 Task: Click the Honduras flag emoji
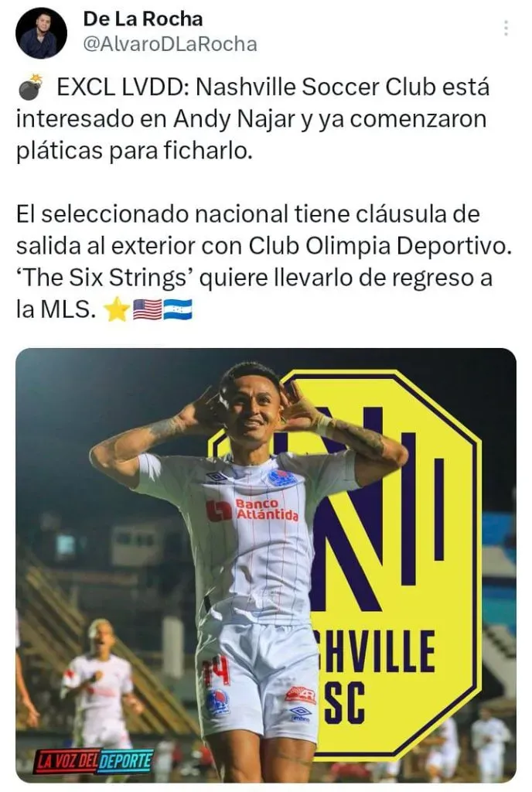[178, 309]
